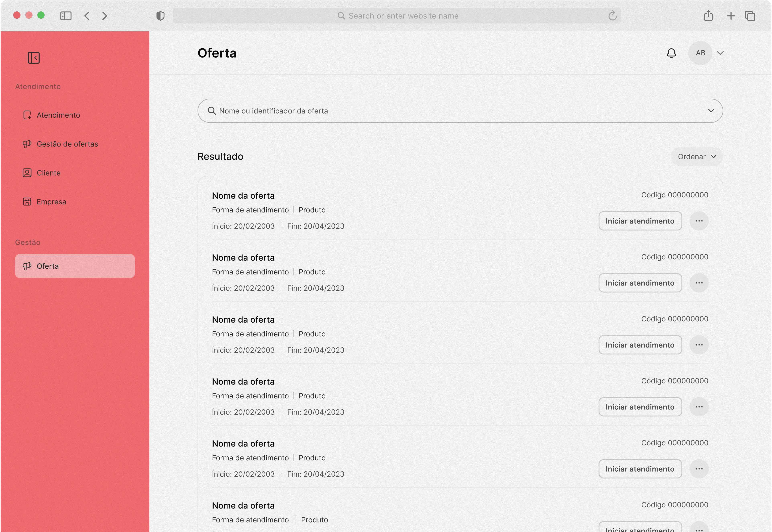Click browser privacy shield icon
This screenshot has width=772, height=532.
coord(160,16)
